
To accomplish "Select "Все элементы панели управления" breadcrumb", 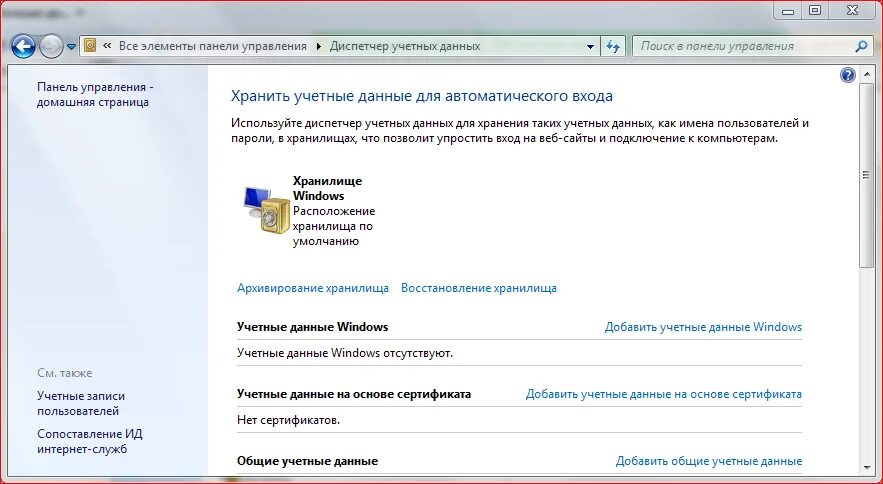I will pyautogui.click(x=213, y=46).
